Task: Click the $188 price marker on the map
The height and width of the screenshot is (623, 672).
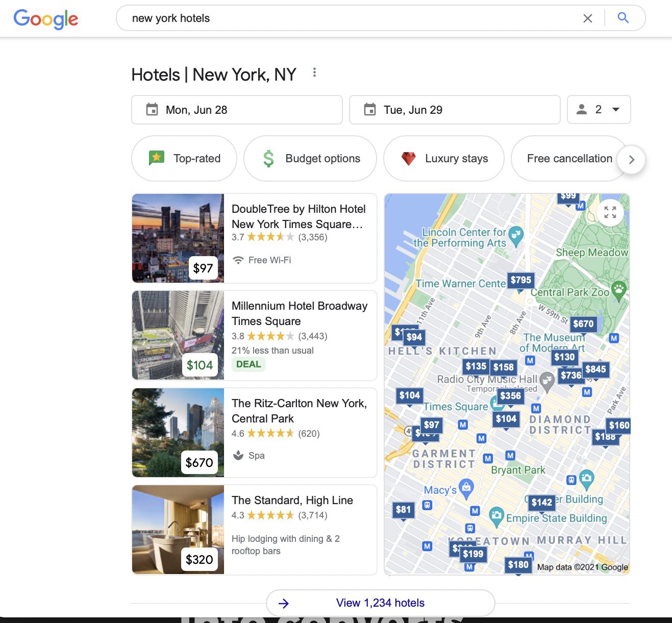Action: pyautogui.click(x=605, y=437)
